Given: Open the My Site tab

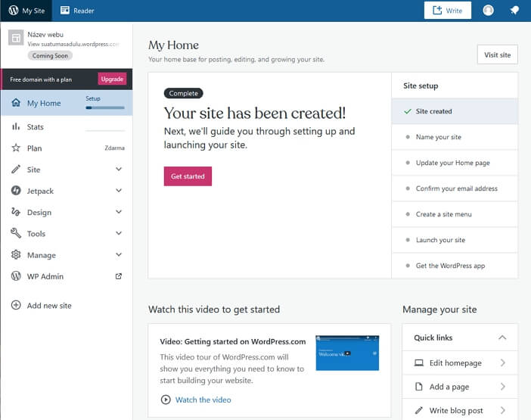Looking at the screenshot, I should pyautogui.click(x=26, y=11).
